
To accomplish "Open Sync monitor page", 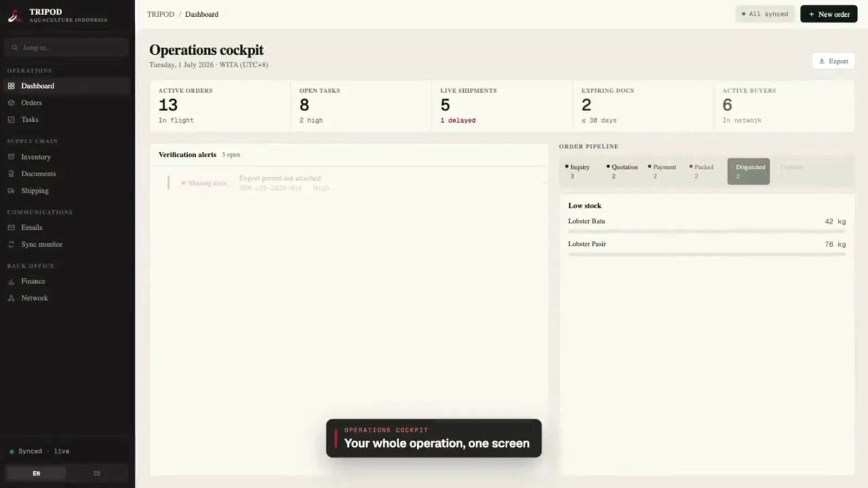I will tap(67, 244).
